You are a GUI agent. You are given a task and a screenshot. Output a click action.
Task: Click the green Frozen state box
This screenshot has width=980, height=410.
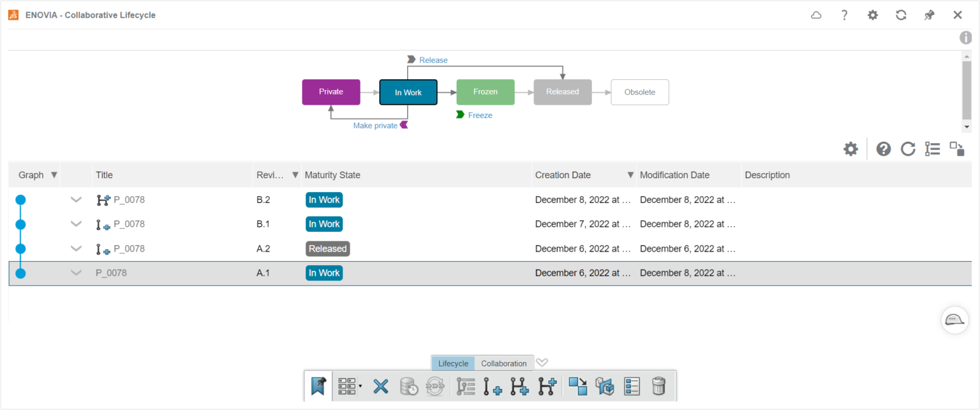485,92
